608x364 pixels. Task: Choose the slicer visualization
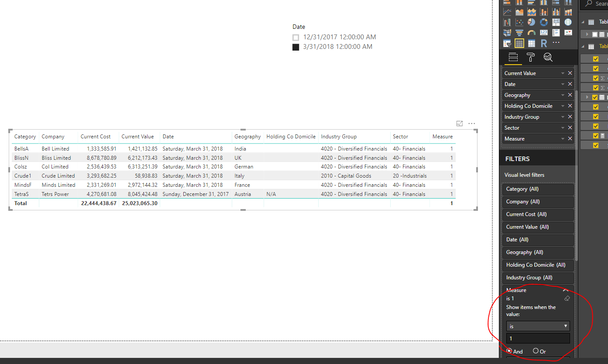tap(507, 43)
